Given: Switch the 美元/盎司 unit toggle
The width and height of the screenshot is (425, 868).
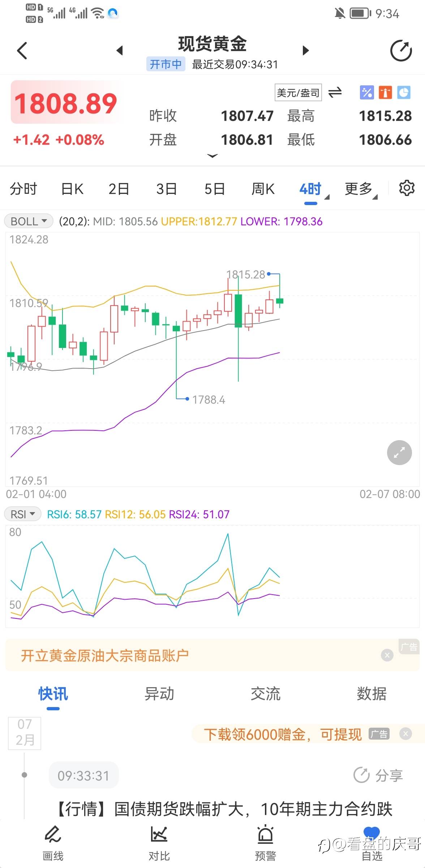Looking at the screenshot, I should pyautogui.click(x=335, y=93).
